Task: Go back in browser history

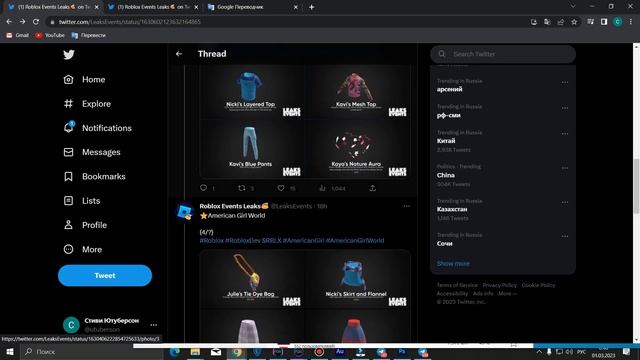Action: coord(9,22)
